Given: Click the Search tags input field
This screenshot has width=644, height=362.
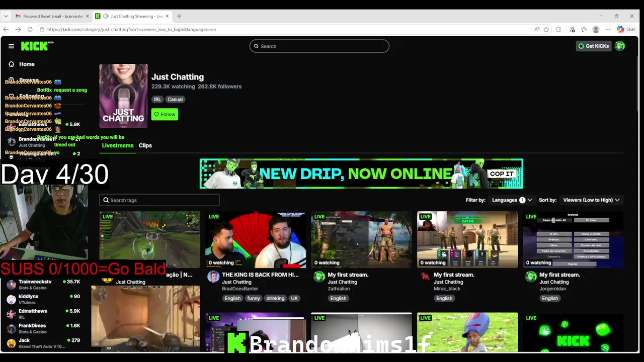Looking at the screenshot, I should pos(159,200).
